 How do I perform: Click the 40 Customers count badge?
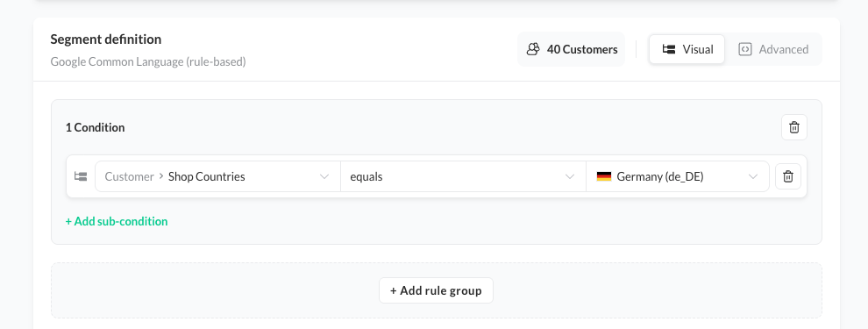click(572, 49)
